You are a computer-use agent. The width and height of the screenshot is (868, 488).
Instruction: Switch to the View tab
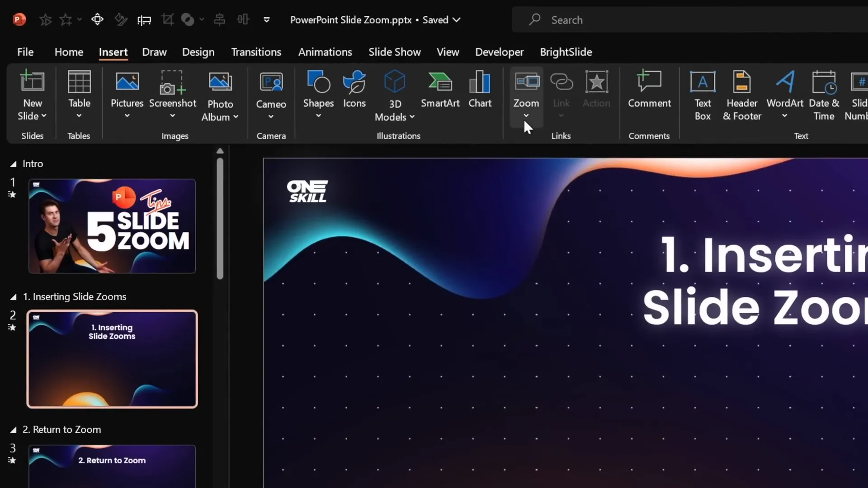(x=448, y=52)
